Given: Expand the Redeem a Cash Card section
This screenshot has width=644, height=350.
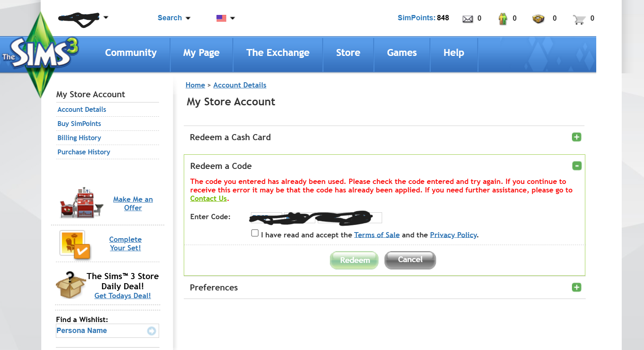Looking at the screenshot, I should [x=576, y=137].
